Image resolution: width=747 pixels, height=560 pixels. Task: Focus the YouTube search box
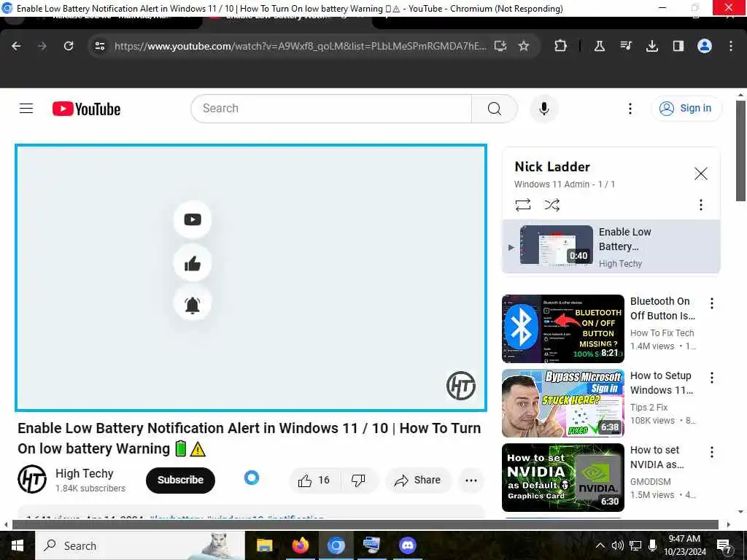331,109
